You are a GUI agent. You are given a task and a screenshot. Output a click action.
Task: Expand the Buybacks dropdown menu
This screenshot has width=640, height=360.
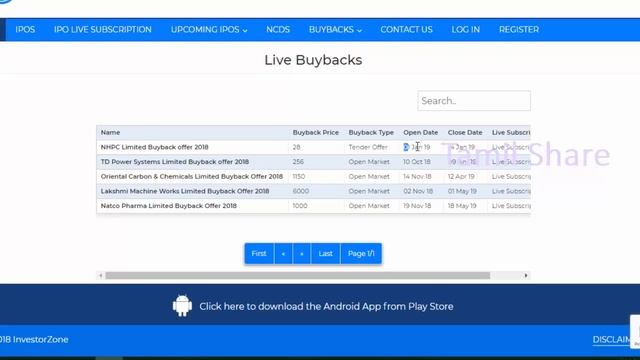[335, 30]
